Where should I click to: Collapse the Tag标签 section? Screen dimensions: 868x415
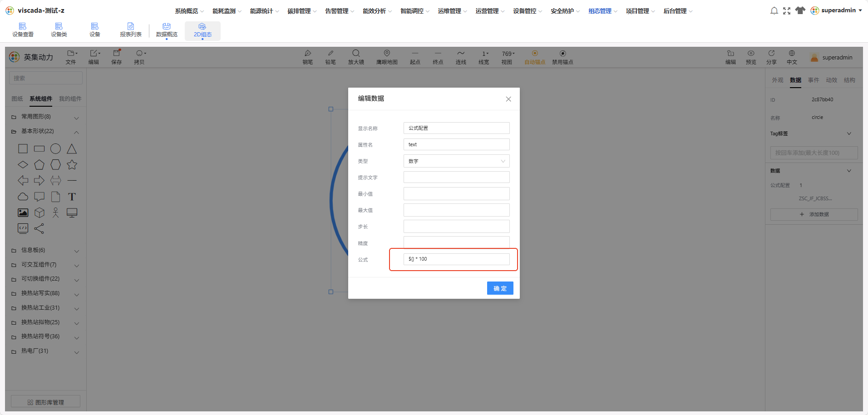(x=849, y=133)
